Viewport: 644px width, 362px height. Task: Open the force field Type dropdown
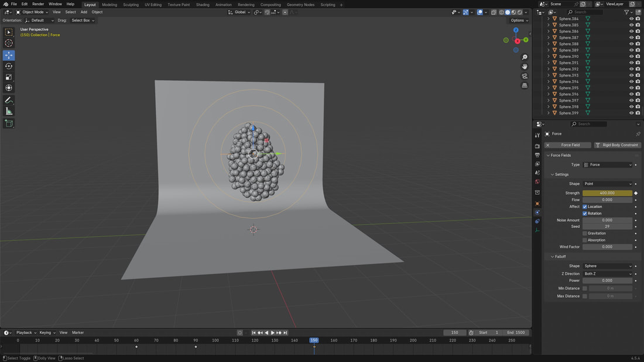coord(608,165)
